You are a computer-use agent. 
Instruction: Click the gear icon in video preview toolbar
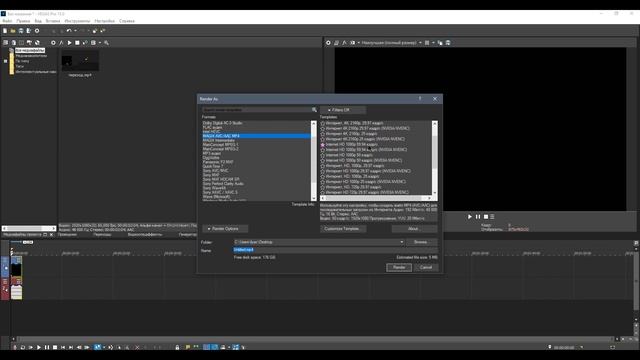click(328, 42)
